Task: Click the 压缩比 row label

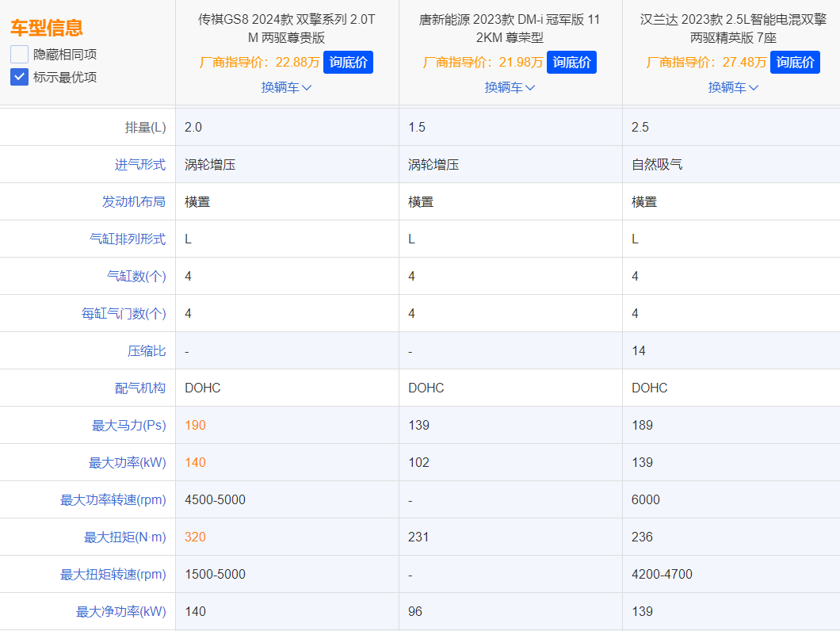Action: (x=147, y=350)
